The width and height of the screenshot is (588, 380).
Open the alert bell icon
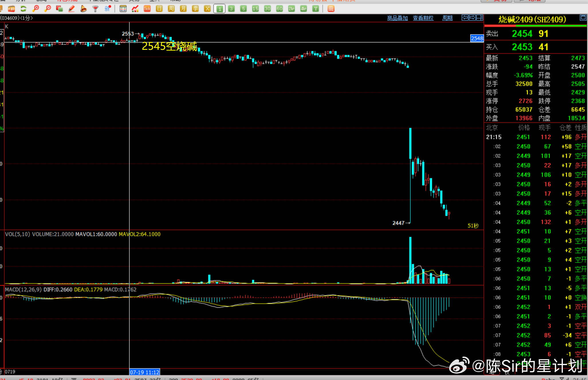[83, 9]
